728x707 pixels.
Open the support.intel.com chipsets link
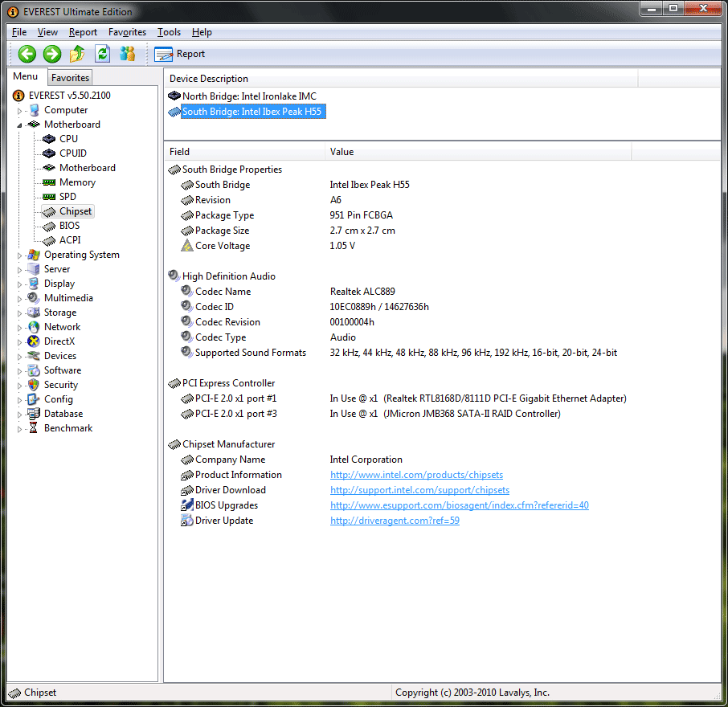419,490
